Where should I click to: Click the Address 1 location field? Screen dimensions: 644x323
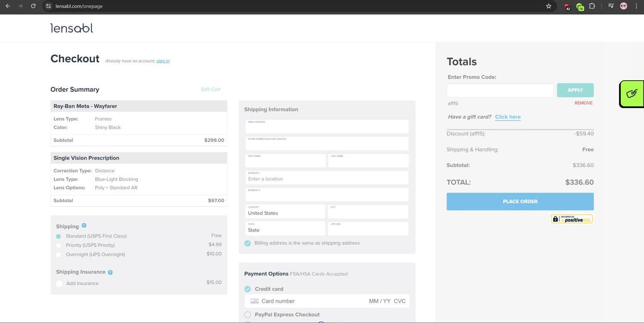tap(327, 178)
